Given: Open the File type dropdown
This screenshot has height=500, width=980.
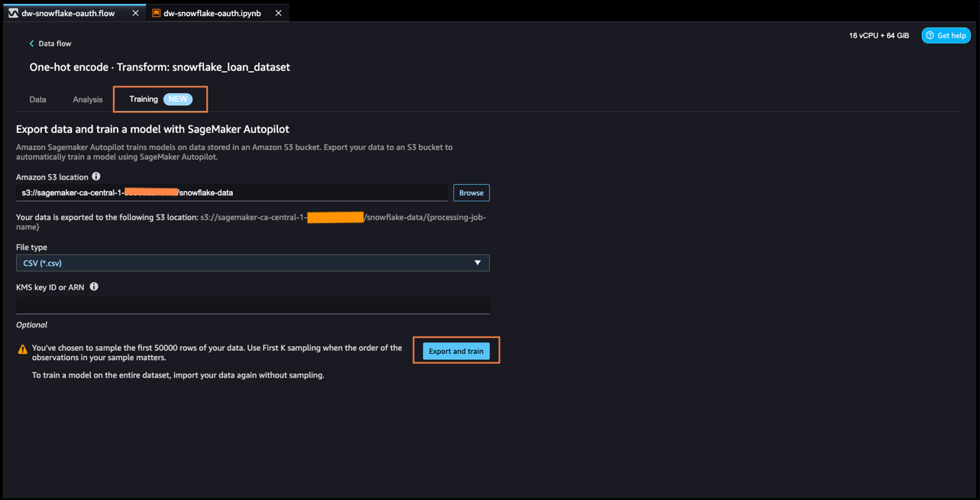Looking at the screenshot, I should point(253,263).
